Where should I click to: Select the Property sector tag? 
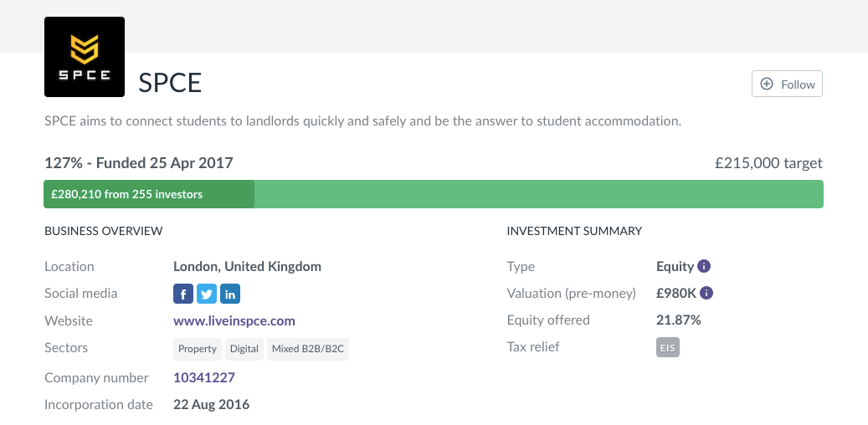198,349
